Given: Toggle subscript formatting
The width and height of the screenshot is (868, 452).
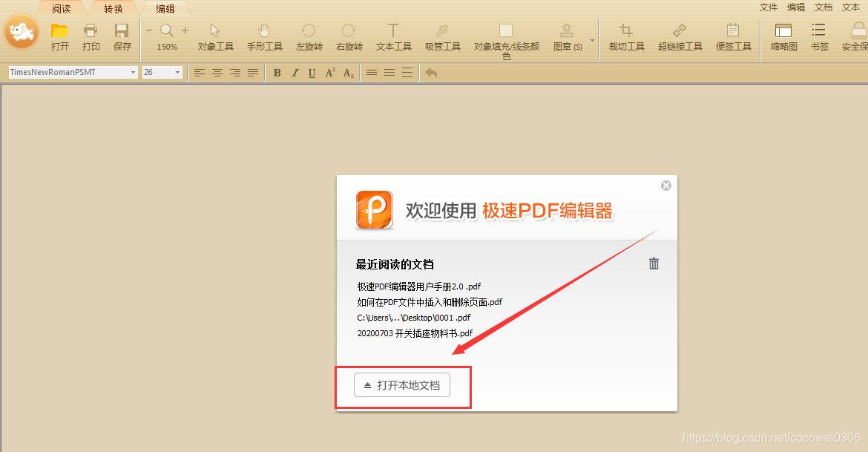Looking at the screenshot, I should click(348, 73).
